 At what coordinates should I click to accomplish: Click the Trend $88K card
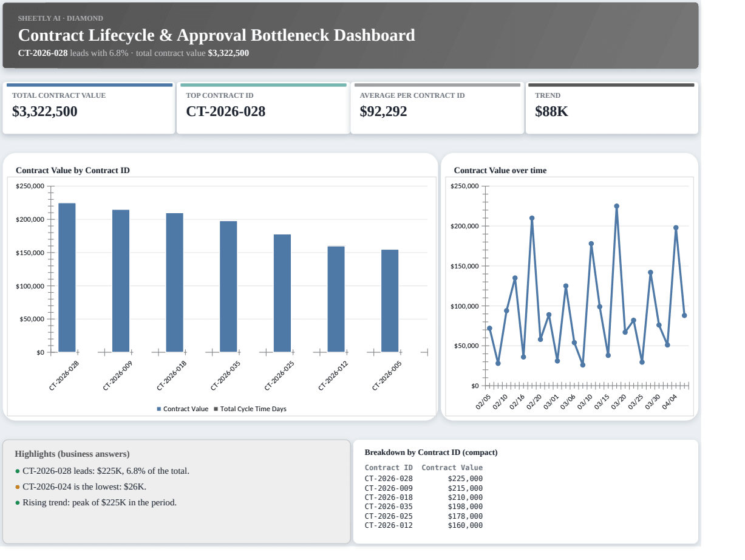tap(611, 108)
